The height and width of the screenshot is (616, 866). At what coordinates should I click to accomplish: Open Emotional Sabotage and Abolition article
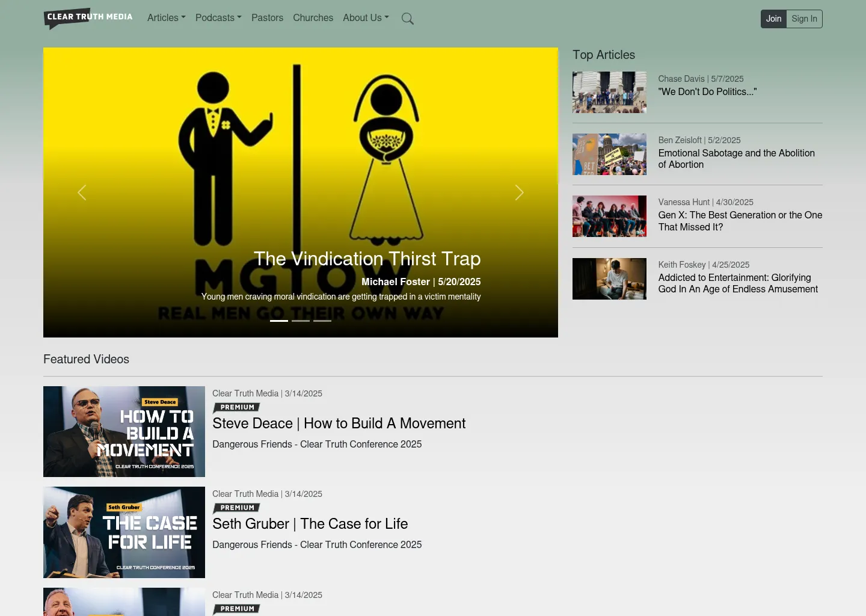[x=736, y=159]
